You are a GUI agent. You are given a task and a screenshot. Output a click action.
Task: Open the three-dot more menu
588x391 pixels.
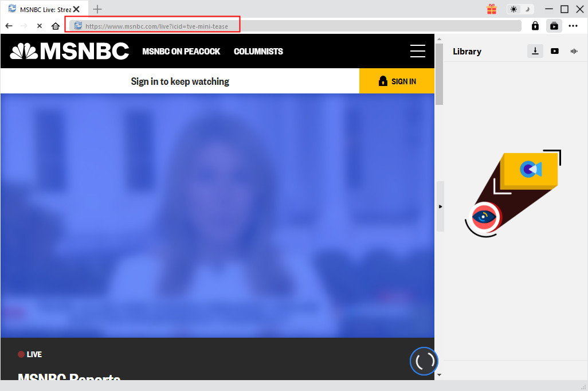pos(573,26)
